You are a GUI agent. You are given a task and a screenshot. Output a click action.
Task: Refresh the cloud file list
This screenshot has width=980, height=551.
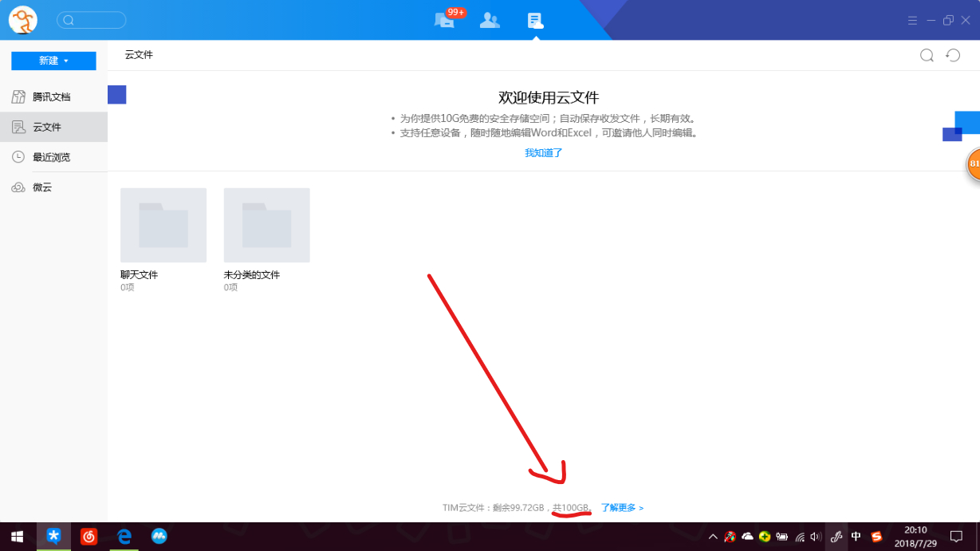953,55
